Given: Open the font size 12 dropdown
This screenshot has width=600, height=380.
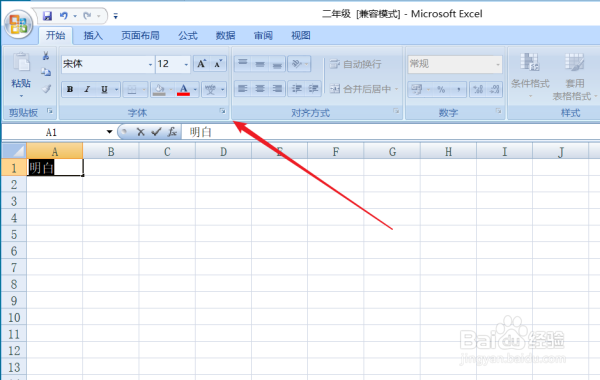Looking at the screenshot, I should [x=186, y=64].
